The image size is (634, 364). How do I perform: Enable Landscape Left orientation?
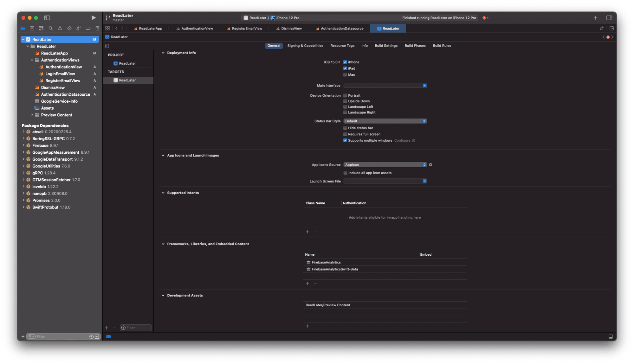(x=345, y=107)
